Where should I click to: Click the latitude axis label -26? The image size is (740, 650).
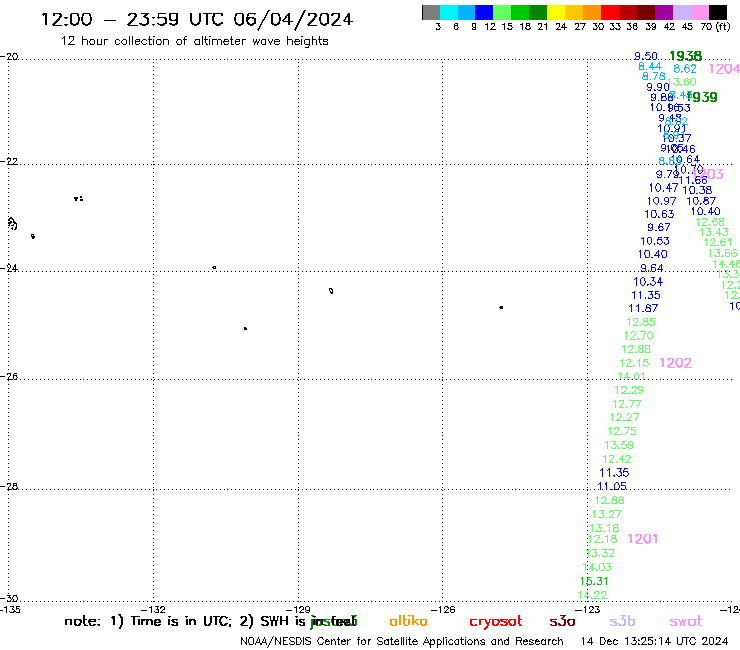pos(9,377)
